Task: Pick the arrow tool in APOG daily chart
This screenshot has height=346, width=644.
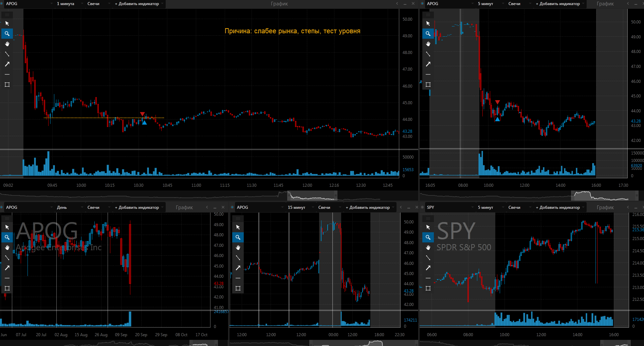Action: [x=7, y=268]
